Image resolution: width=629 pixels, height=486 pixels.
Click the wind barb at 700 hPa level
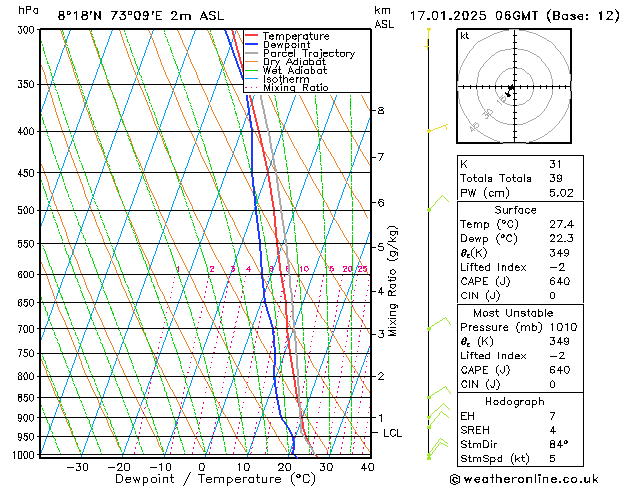click(439, 323)
